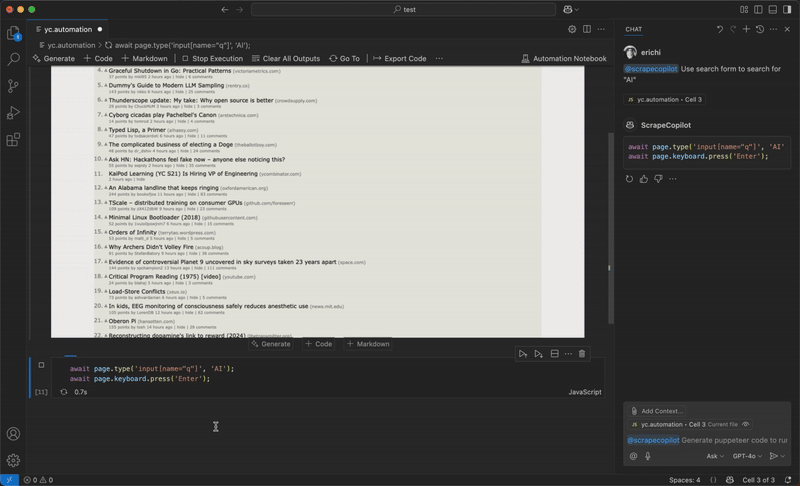800x486 pixels.
Task: Open Customize Layout icon in title bar
Action: pos(744,9)
